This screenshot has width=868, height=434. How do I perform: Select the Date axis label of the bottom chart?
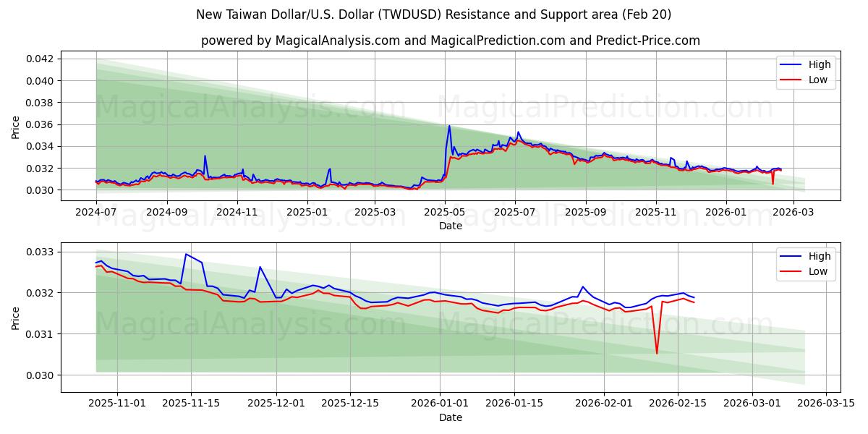[450, 417]
